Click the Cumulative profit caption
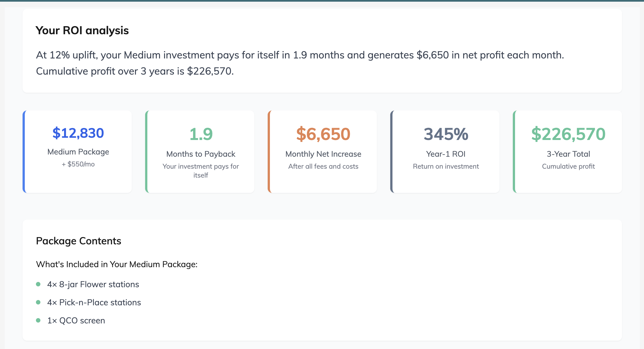This screenshot has height=349, width=644. click(x=568, y=166)
